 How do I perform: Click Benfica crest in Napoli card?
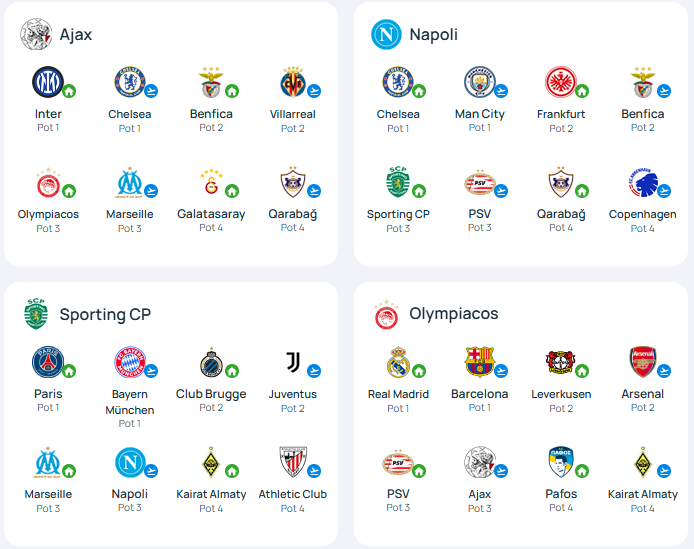(642, 82)
